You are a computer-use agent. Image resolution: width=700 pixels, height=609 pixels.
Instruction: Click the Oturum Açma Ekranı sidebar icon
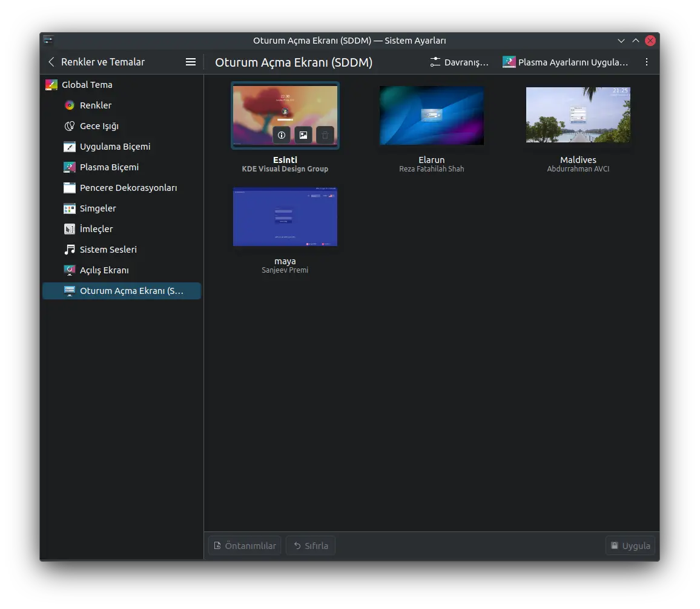pyautogui.click(x=69, y=290)
